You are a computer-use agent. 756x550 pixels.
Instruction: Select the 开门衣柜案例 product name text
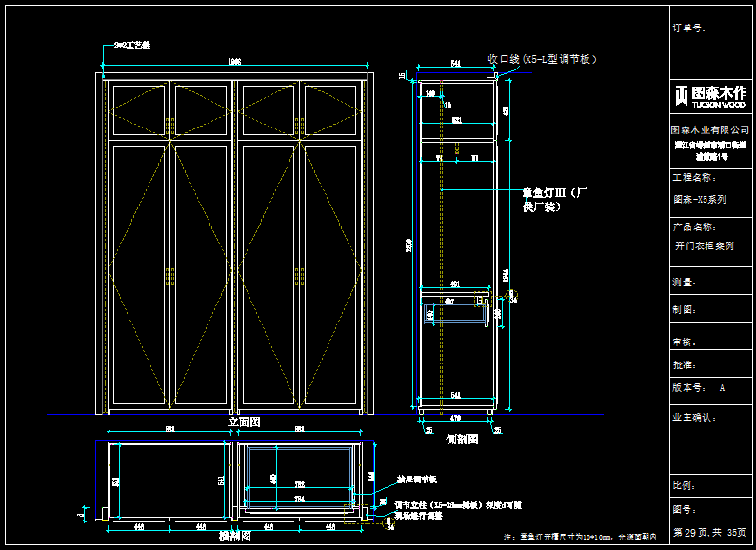point(705,246)
